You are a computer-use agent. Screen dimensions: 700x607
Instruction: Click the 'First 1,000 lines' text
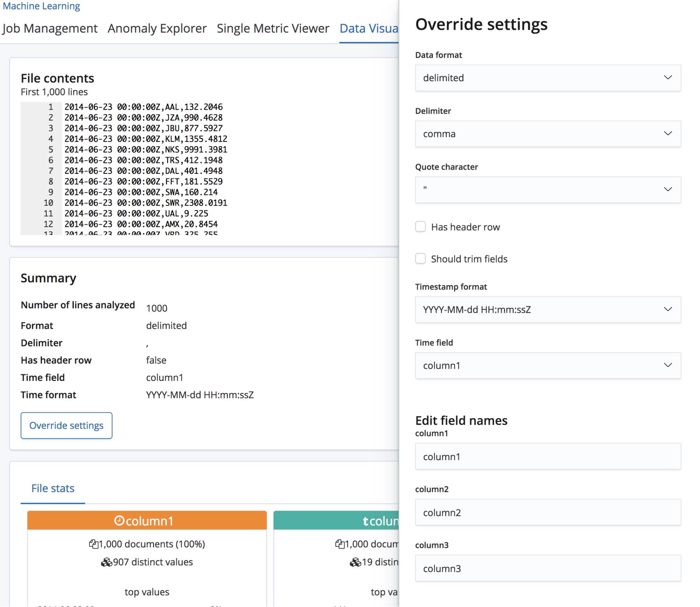[54, 92]
